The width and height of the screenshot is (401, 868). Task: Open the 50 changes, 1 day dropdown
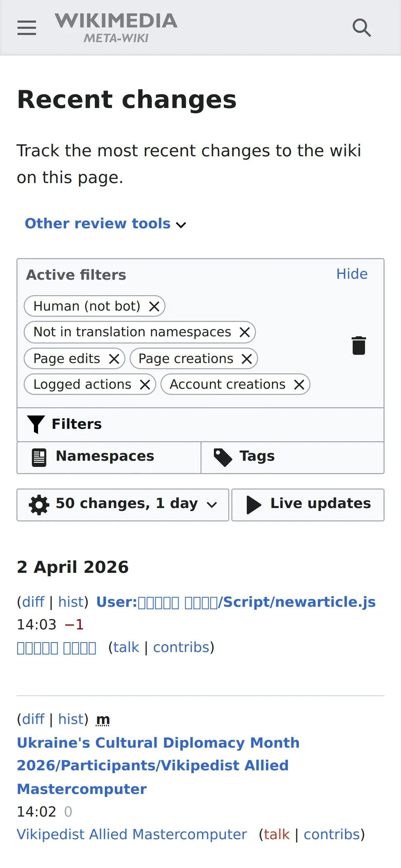point(123,505)
